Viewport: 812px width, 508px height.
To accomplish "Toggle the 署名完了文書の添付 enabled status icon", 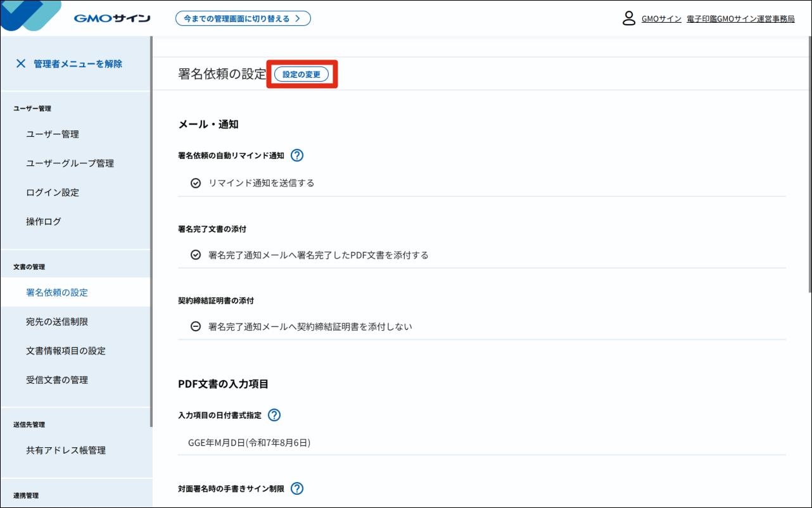I will (x=194, y=255).
